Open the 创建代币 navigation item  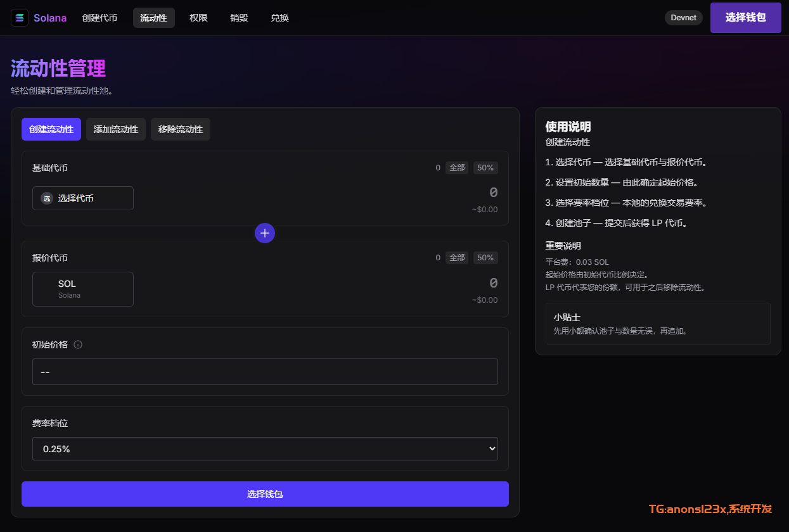[x=99, y=18]
